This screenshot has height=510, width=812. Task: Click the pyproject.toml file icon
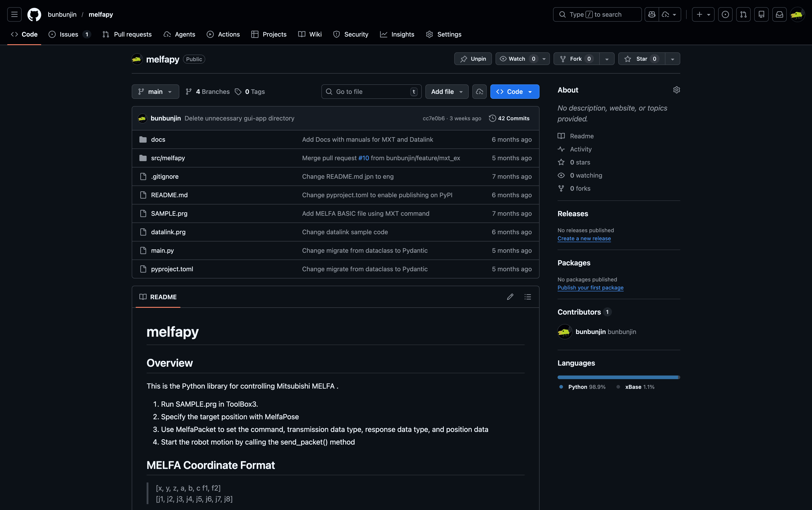pyautogui.click(x=143, y=269)
